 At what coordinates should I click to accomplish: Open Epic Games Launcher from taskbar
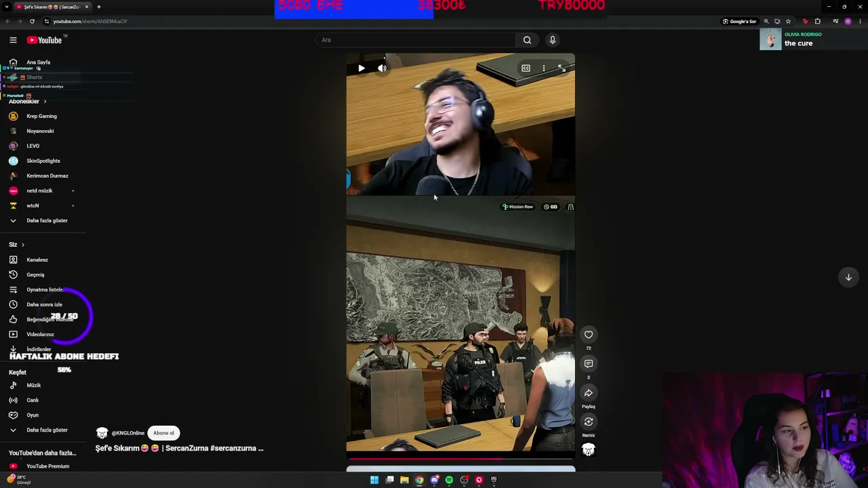pyautogui.click(x=494, y=480)
